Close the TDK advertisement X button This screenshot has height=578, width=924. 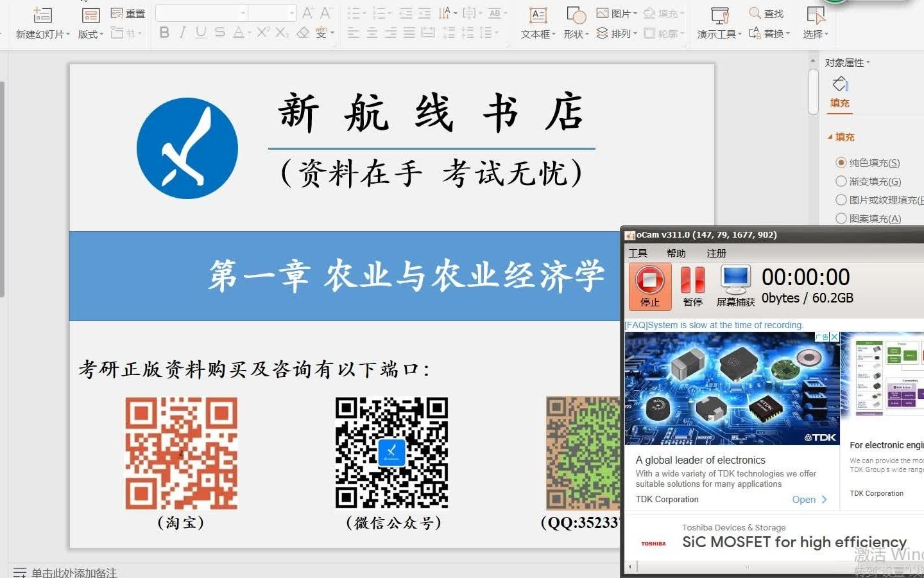pyautogui.click(x=834, y=337)
